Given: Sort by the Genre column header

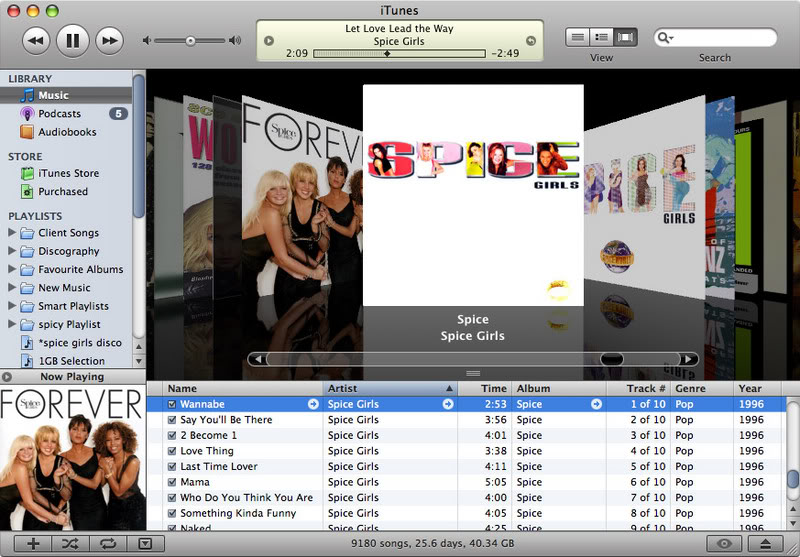Looking at the screenshot, I should [703, 389].
